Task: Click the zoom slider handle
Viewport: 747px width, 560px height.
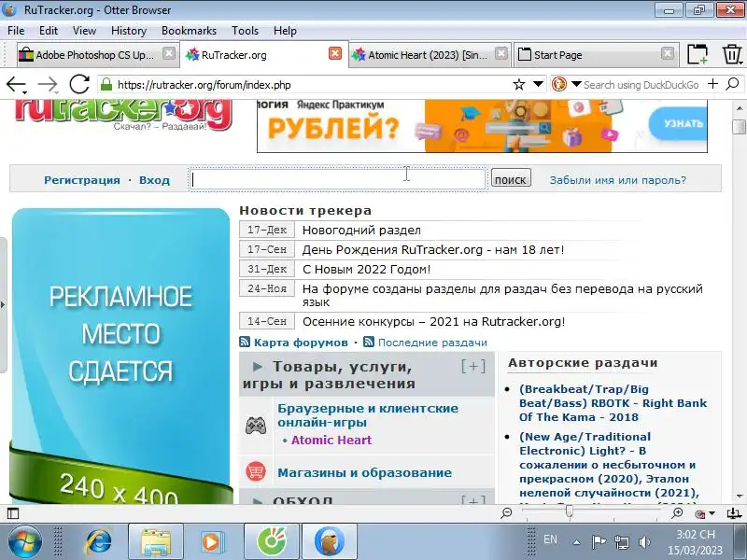Action: (570, 512)
